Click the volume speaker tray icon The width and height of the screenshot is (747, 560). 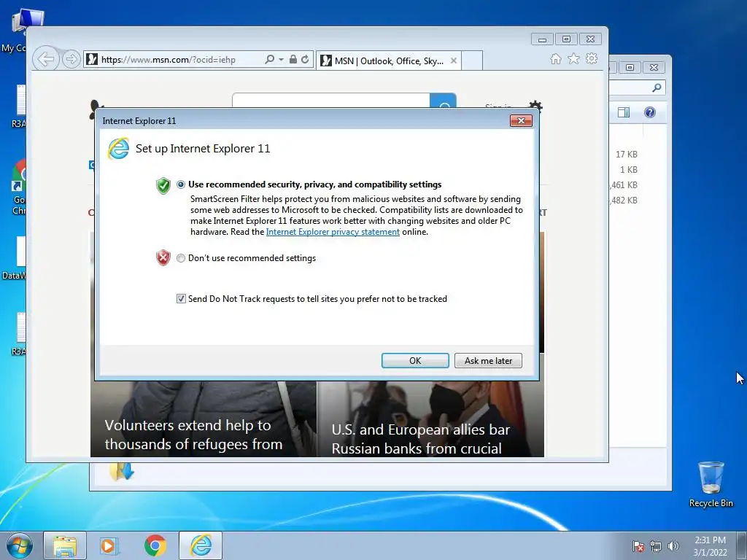(x=673, y=547)
